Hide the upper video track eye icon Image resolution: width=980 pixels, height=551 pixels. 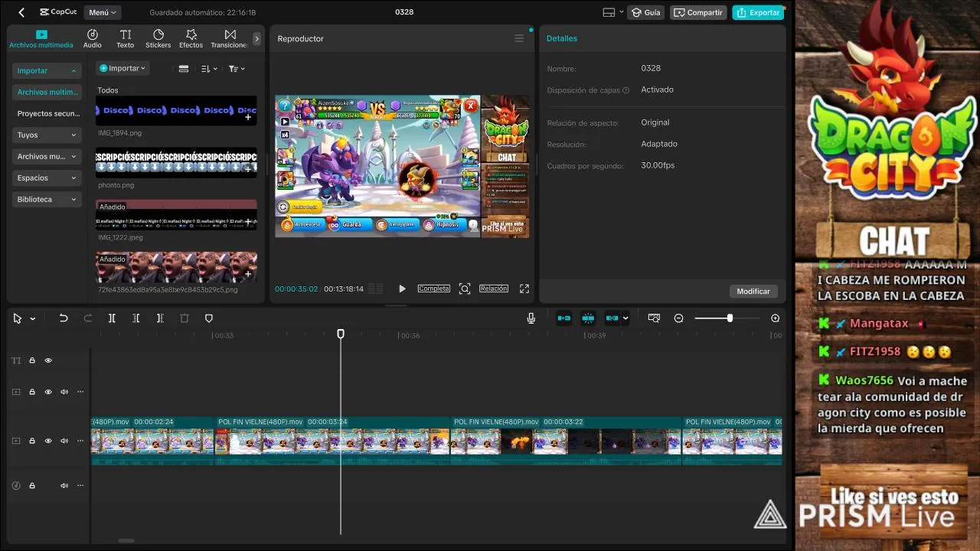(48, 392)
